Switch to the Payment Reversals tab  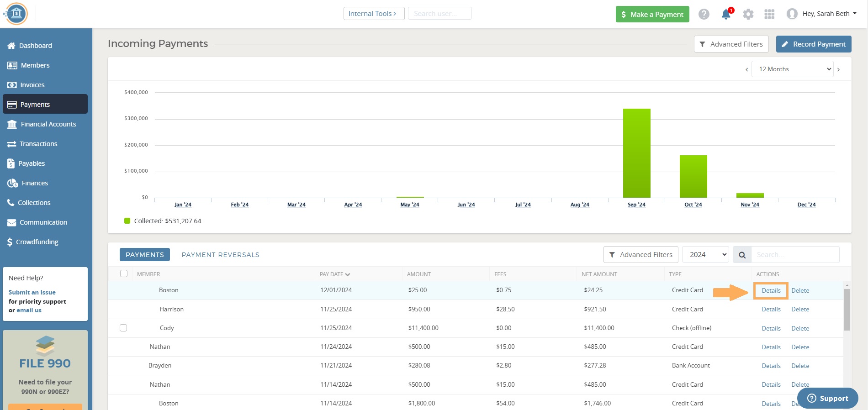[220, 255]
